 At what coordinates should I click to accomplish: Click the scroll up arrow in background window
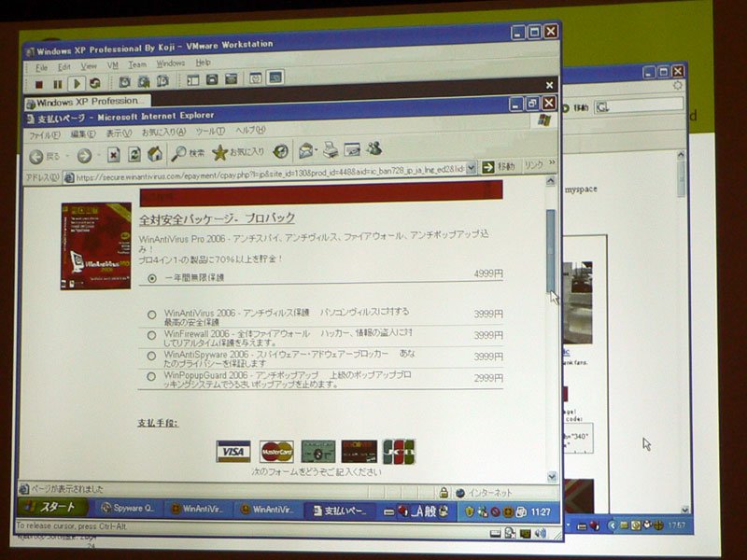(x=681, y=155)
